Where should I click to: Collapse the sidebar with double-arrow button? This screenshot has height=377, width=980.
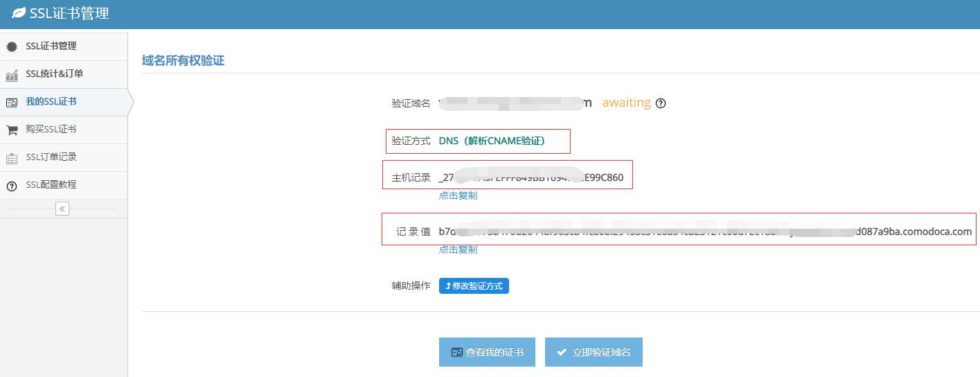click(x=62, y=209)
